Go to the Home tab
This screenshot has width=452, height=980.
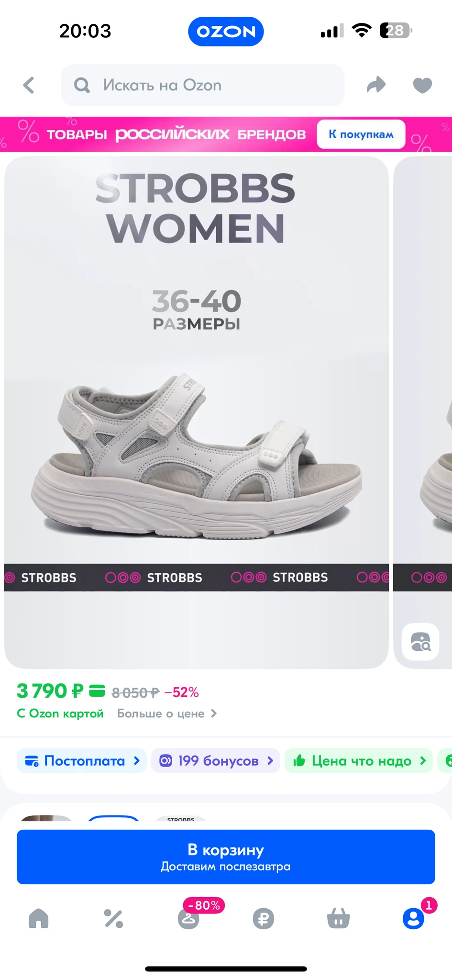(39, 918)
